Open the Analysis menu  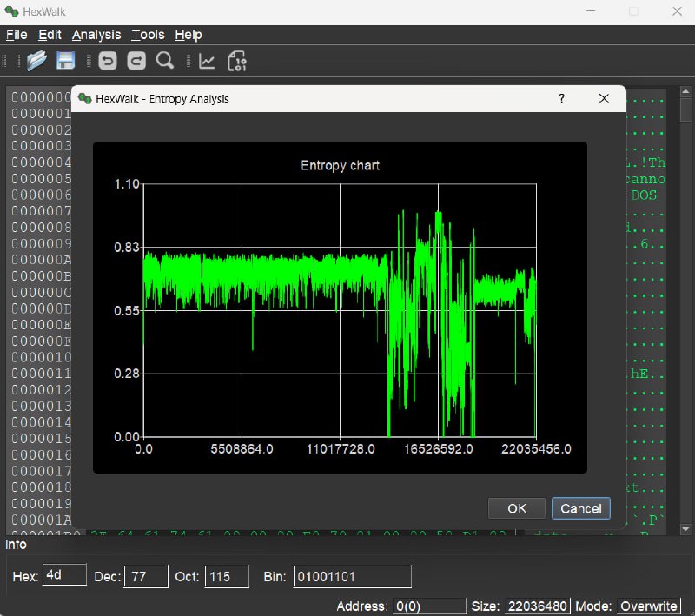(96, 35)
